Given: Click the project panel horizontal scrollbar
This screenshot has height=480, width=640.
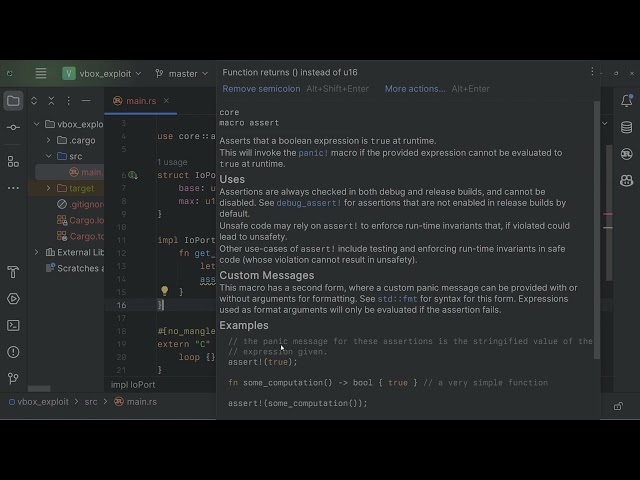Looking at the screenshot, I should click(x=39, y=389).
